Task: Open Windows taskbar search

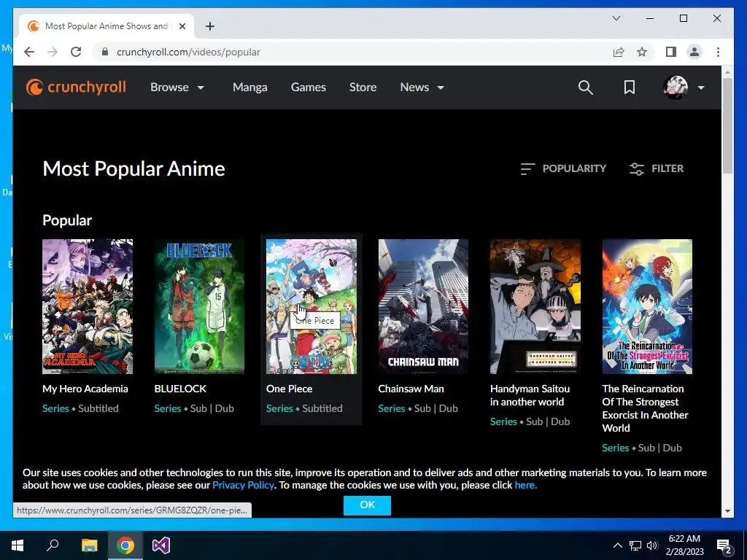Action: coord(53,545)
